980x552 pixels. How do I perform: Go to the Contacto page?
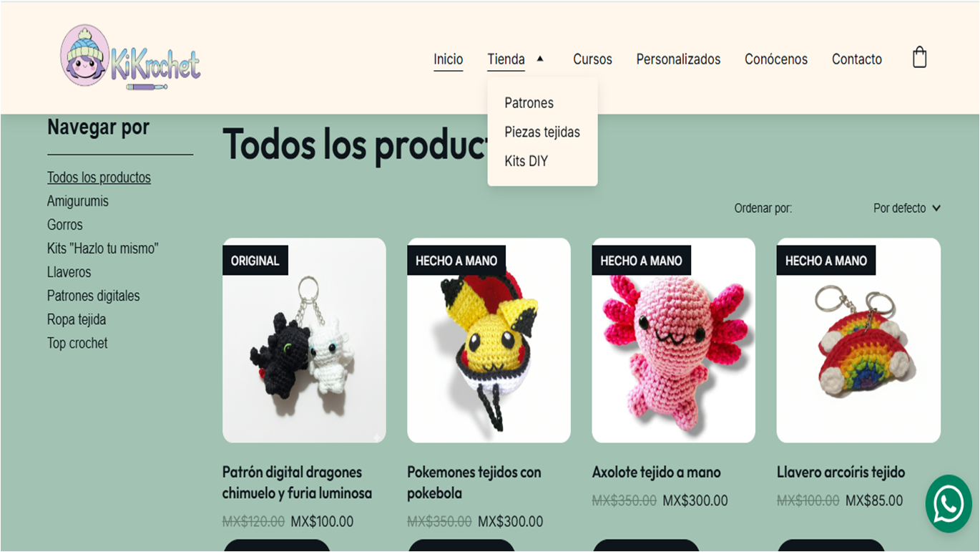[856, 59]
